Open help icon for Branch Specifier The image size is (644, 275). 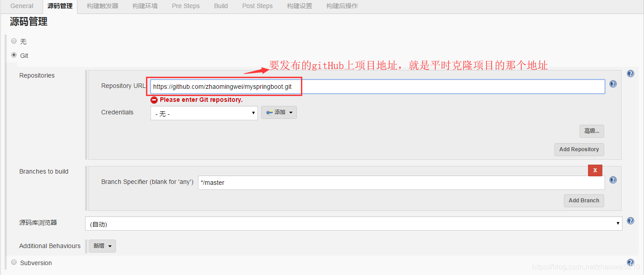click(x=613, y=180)
